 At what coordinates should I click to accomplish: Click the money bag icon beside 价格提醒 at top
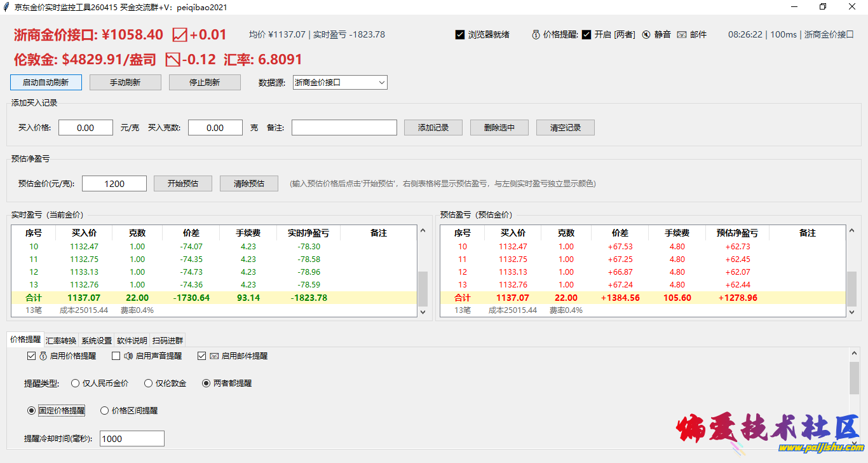(536, 35)
